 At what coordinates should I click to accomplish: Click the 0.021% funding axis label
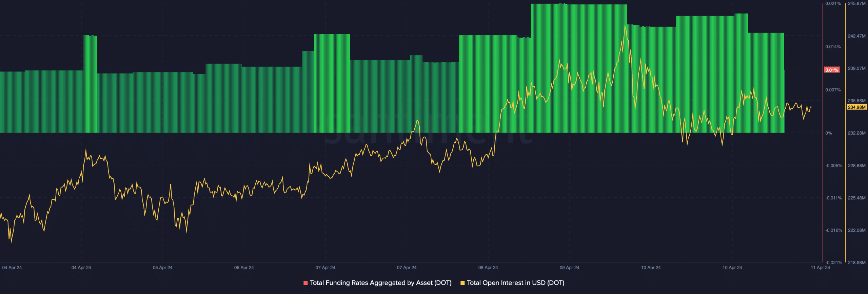(833, 4)
